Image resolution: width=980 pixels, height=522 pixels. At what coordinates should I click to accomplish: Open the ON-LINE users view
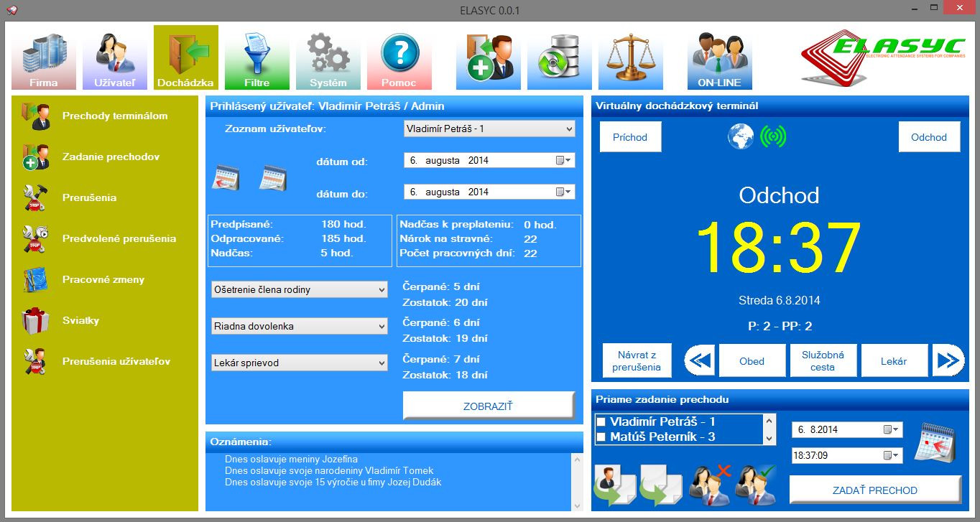(x=719, y=58)
